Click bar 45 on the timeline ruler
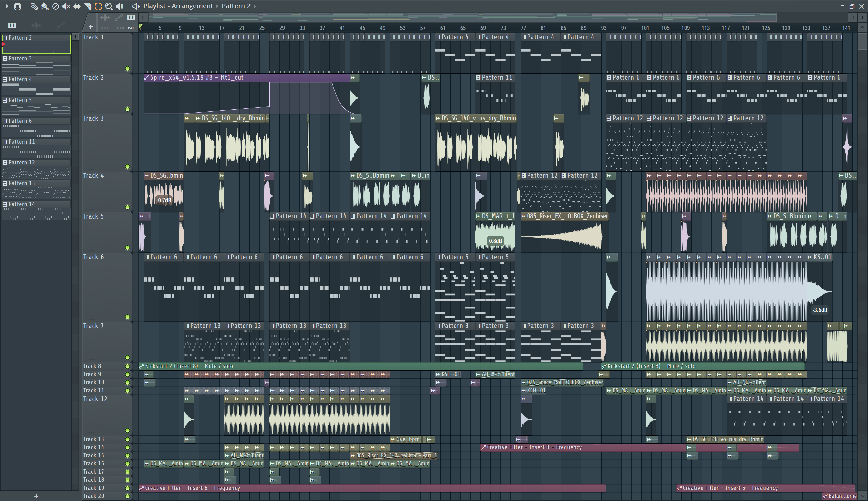Viewport: 868px width, 501px height. [x=362, y=28]
